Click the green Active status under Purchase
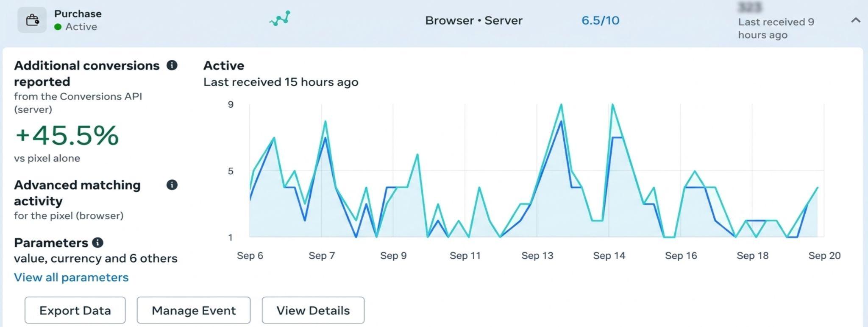The image size is (868, 327). [76, 27]
